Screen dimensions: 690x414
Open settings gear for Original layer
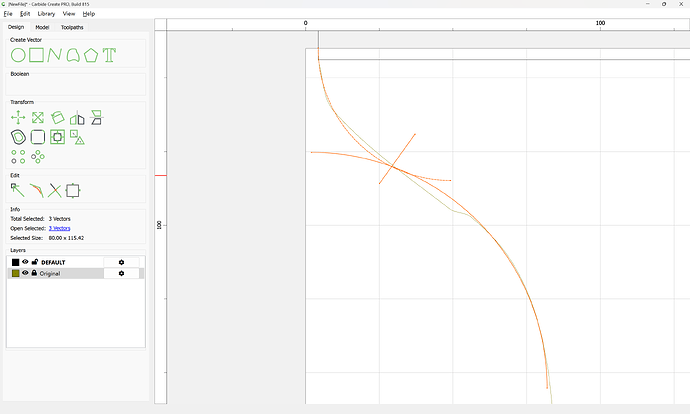coord(121,273)
